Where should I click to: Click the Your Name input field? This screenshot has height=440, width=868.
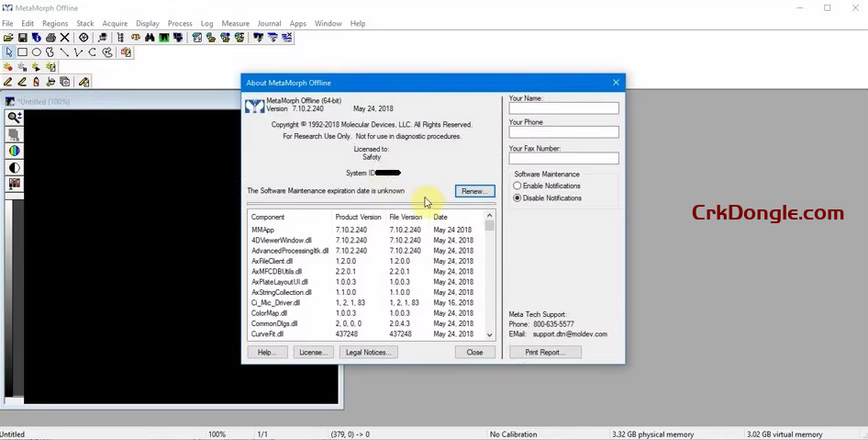[563, 108]
